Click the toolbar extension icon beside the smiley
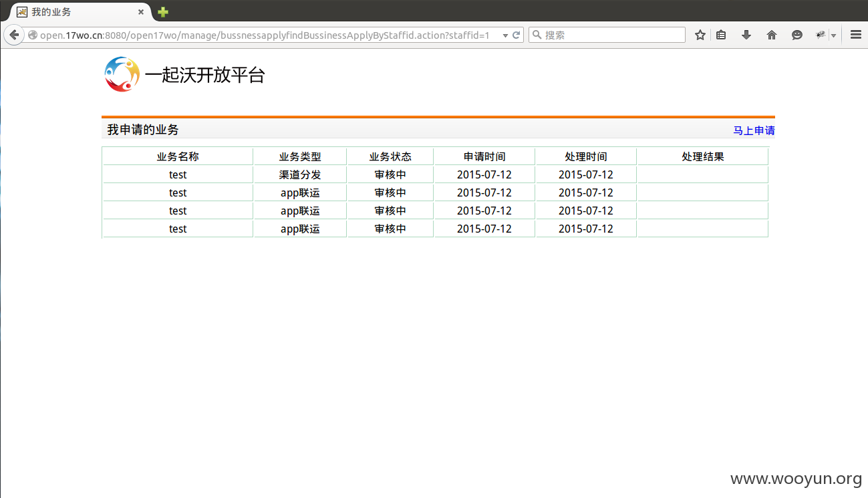 coord(821,35)
